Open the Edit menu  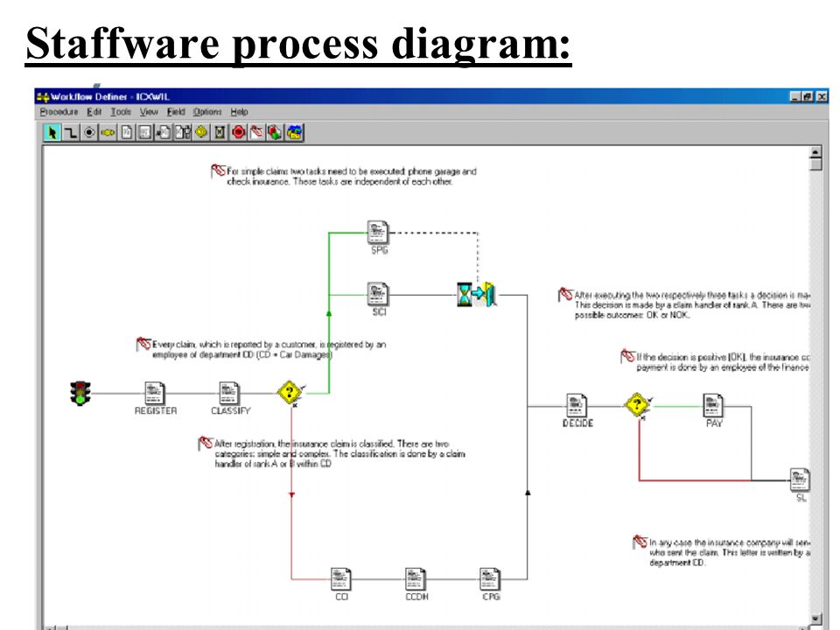point(94,112)
